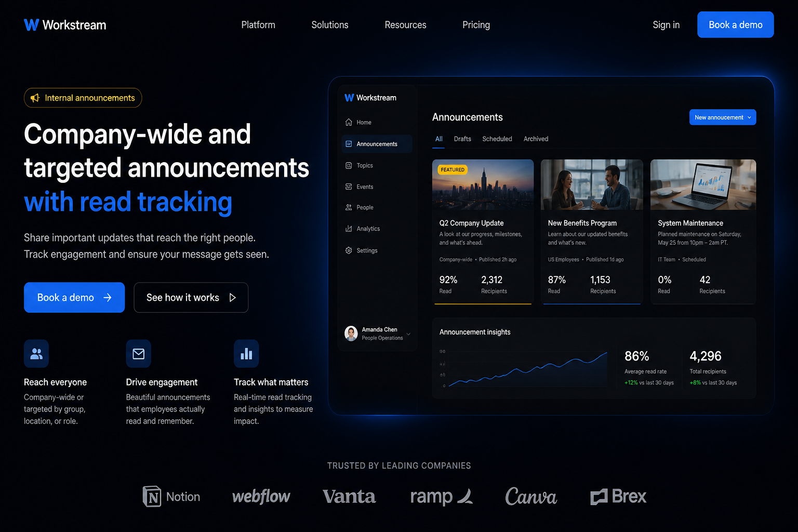Switch to the Scheduled tab
Screen dimensions: 798x532
[x=497, y=139]
